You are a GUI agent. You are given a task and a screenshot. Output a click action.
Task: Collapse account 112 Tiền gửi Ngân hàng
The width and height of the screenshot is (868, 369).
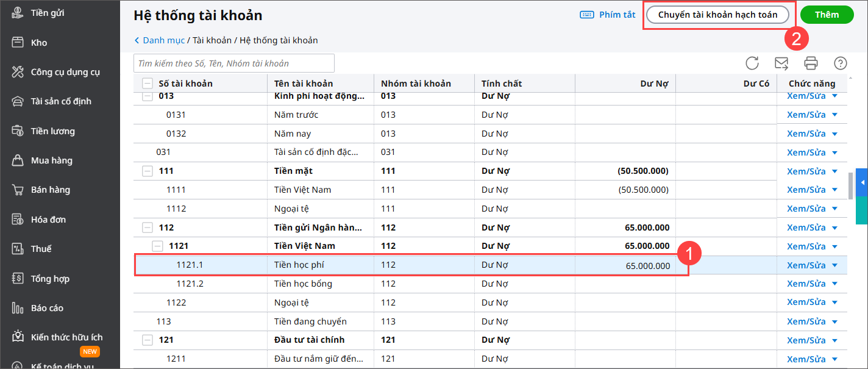148,227
